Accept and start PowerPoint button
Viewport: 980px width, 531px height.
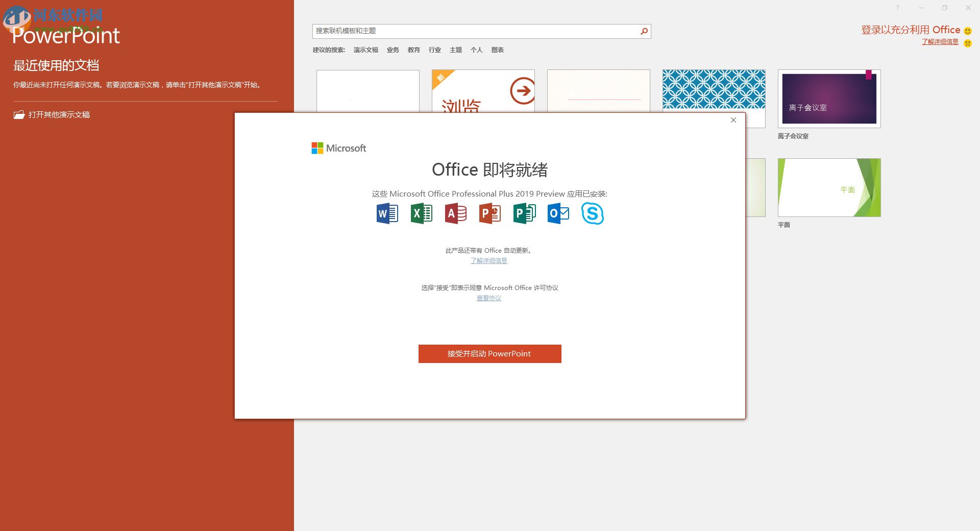490,354
